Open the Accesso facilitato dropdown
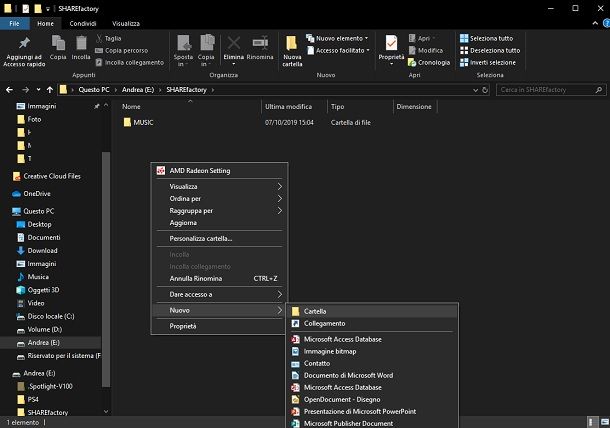This screenshot has height=428, width=610. point(338,50)
